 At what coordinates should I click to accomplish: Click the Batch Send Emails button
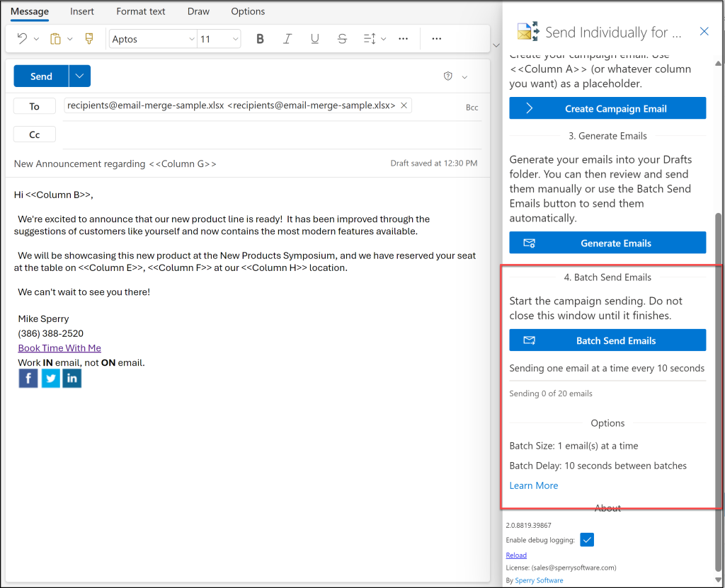click(607, 340)
